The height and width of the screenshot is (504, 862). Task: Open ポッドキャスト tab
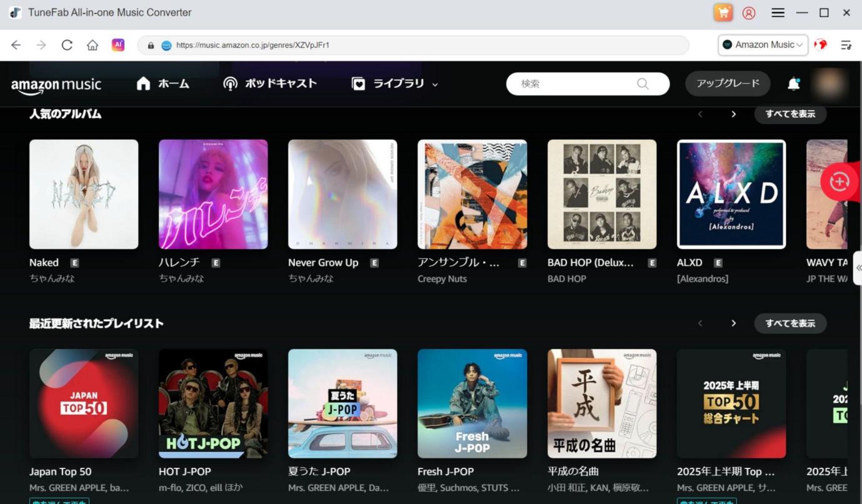tap(270, 84)
